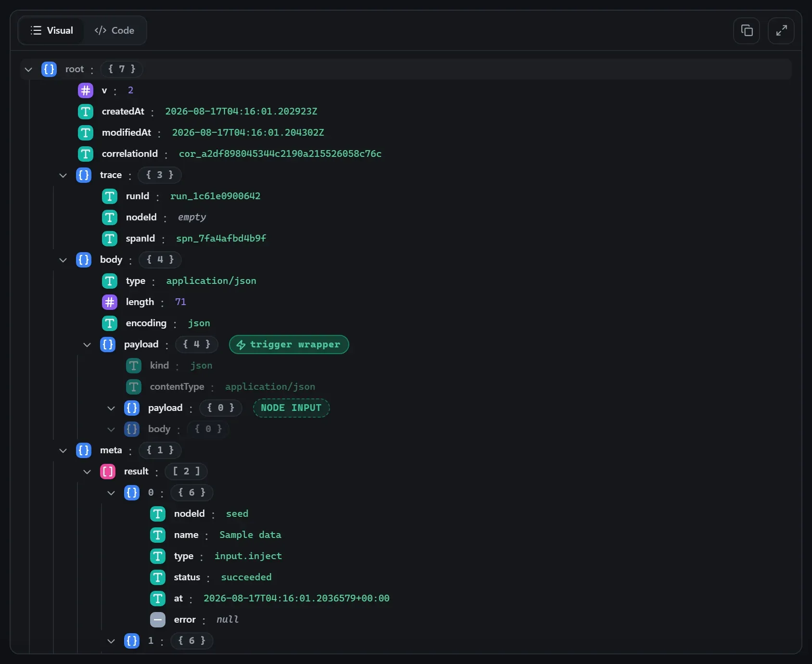812x664 pixels.
Task: Click the NODE INPUT badge
Action: click(291, 408)
